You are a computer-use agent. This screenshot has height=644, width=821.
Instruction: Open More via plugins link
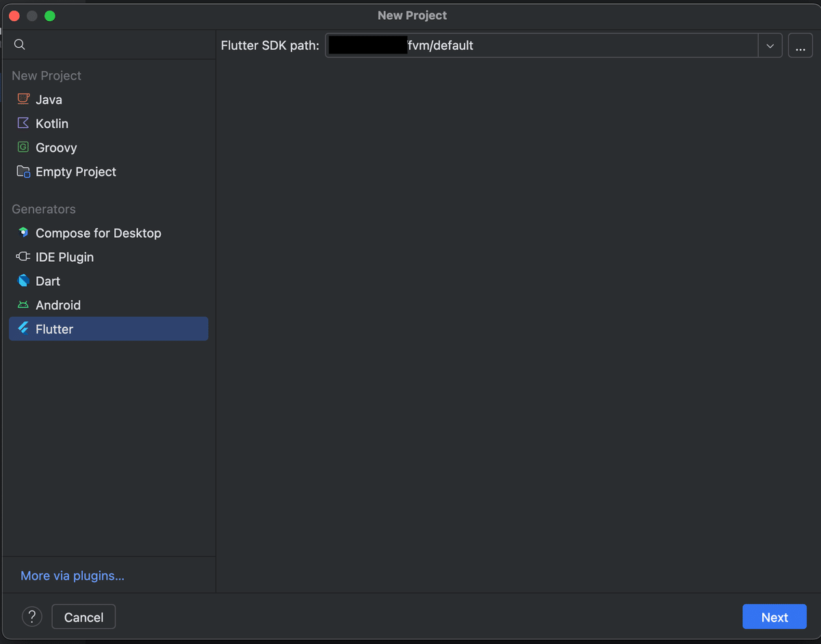[73, 576]
